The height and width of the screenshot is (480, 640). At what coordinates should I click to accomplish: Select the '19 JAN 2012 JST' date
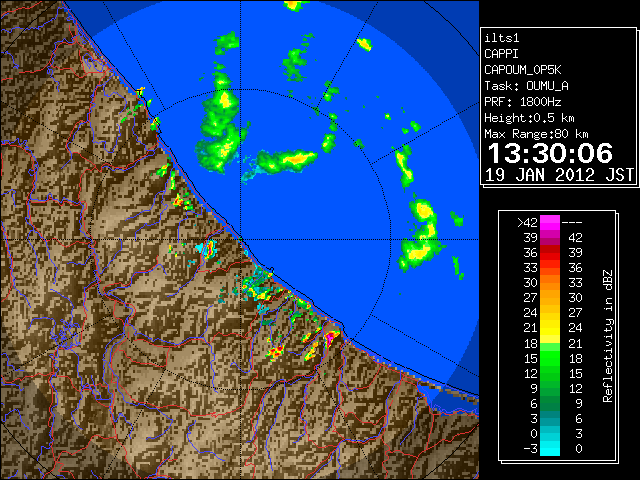point(559,175)
